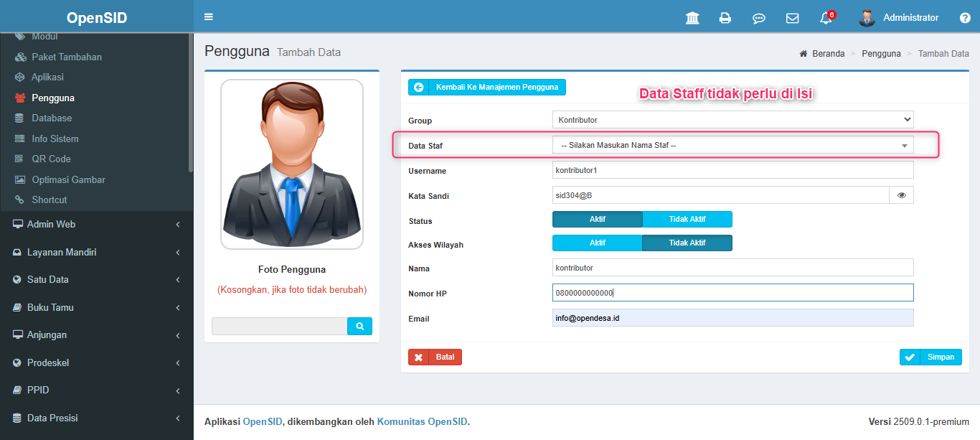
Task: Open the Database sidebar item
Action: (52, 118)
